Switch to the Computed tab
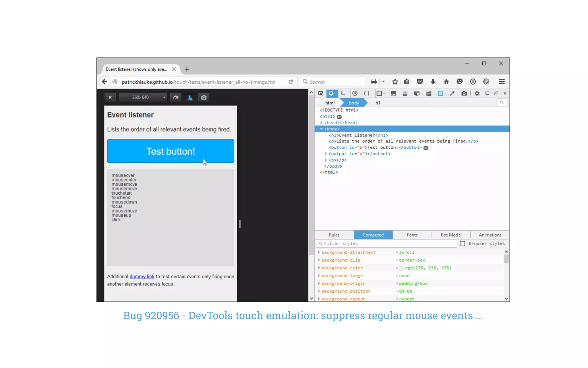Viewport: 588px width, 368px height. click(373, 235)
